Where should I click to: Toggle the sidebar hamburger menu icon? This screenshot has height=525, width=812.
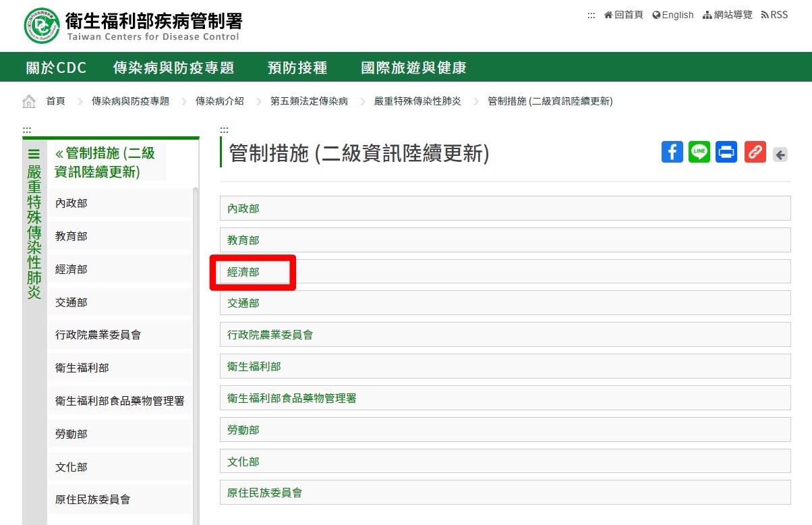point(34,155)
